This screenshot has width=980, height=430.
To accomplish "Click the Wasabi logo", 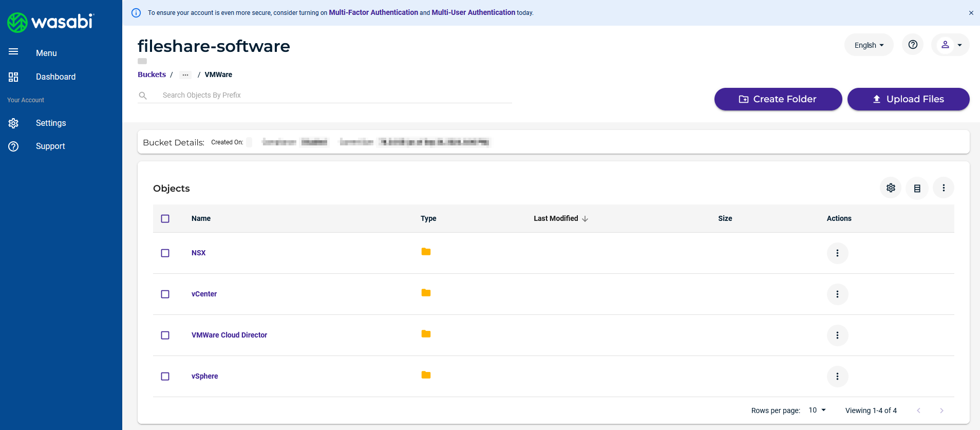I will [x=50, y=22].
